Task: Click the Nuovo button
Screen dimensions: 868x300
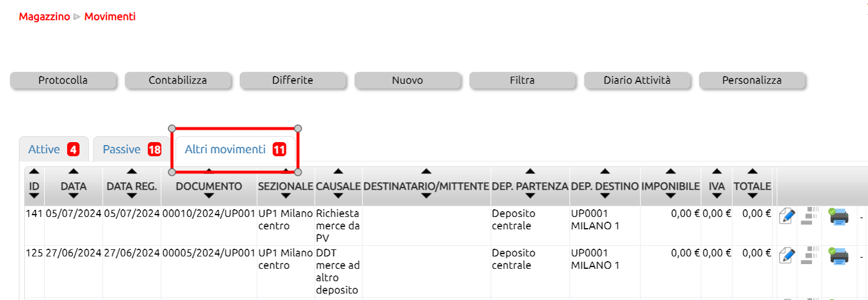Action: [407, 80]
